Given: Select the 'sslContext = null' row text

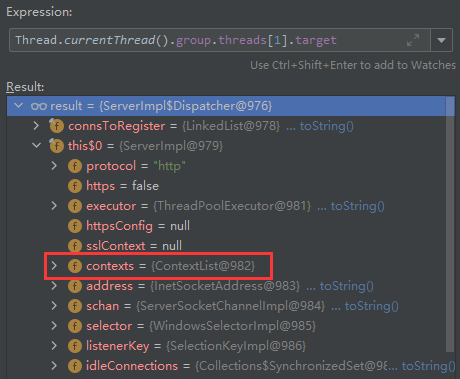Looking at the screenshot, I should [x=134, y=246].
